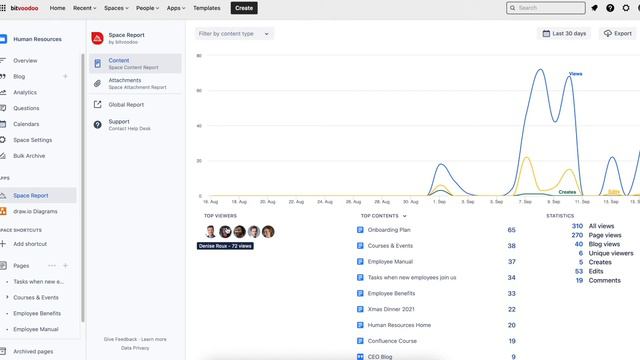The height and width of the screenshot is (360, 640).
Task: Open the three-dot menu beside Pages
Action: (x=52, y=266)
